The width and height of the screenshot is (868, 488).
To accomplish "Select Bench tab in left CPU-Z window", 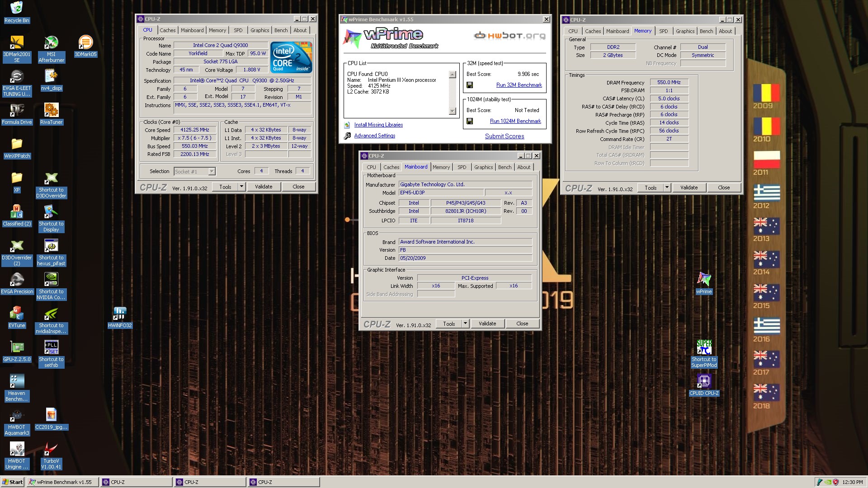I will [x=281, y=30].
